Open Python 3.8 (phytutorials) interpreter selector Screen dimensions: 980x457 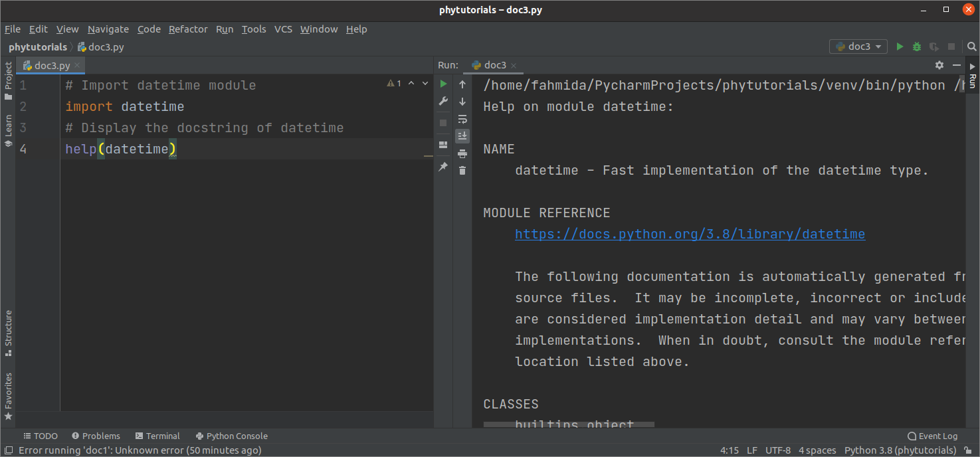(x=900, y=450)
